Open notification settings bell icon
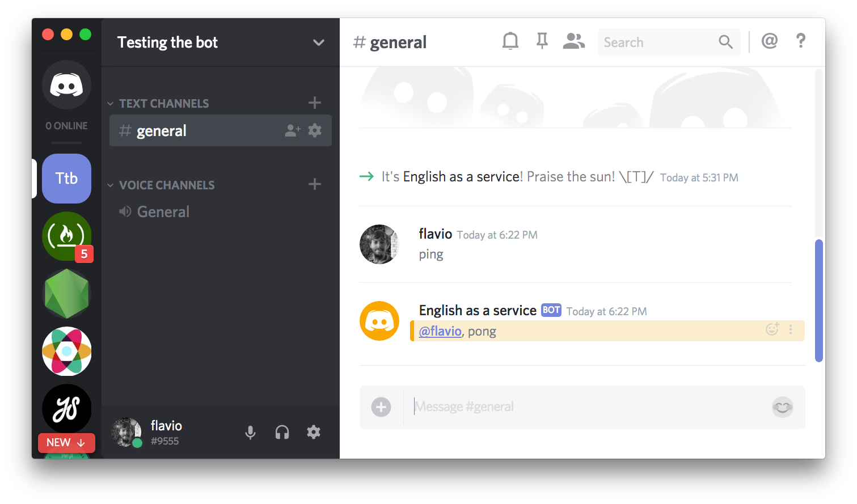Image resolution: width=857 pixels, height=504 pixels. click(510, 41)
